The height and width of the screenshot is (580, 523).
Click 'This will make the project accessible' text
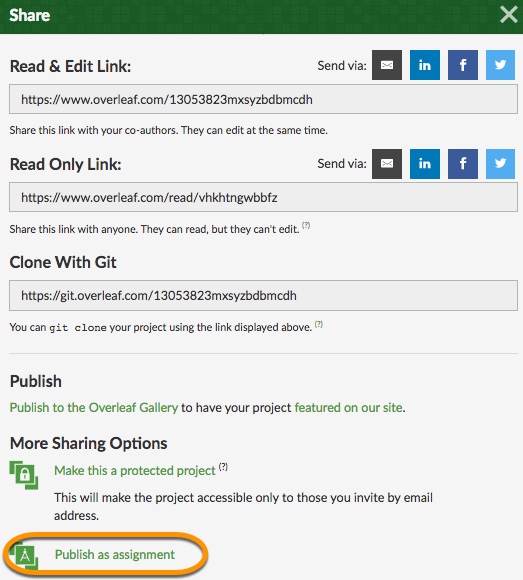coord(243,506)
